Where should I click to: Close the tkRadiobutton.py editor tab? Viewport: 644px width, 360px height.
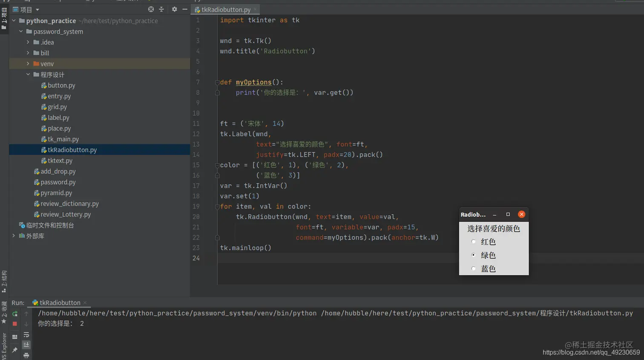tap(255, 9)
